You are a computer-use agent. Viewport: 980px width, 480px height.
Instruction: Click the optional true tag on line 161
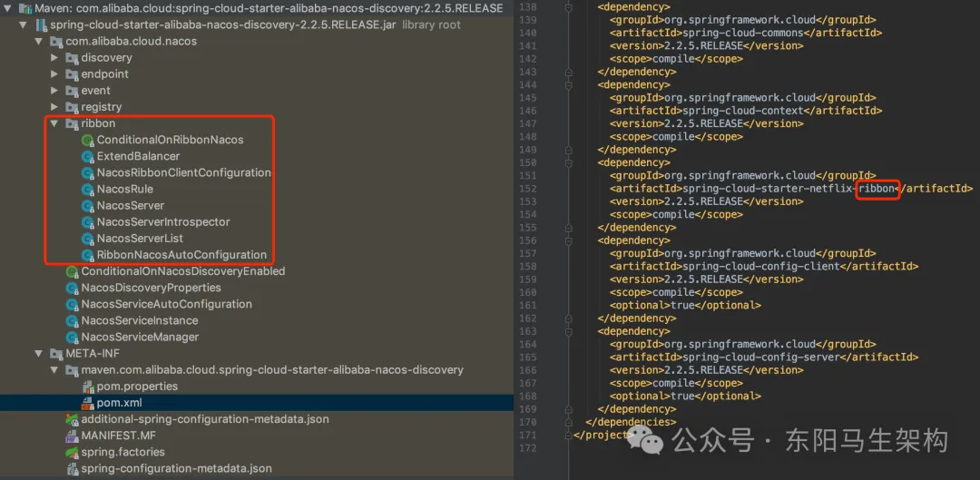[x=686, y=306]
